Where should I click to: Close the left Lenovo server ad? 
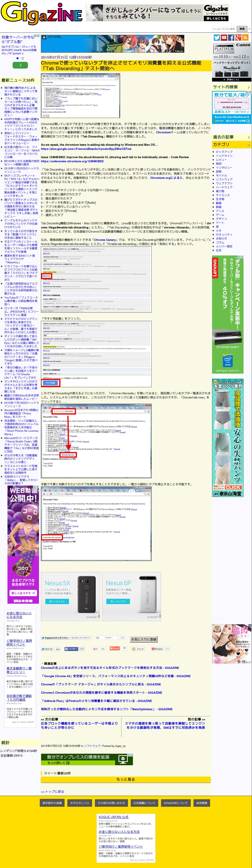pyautogui.click(x=38, y=36)
